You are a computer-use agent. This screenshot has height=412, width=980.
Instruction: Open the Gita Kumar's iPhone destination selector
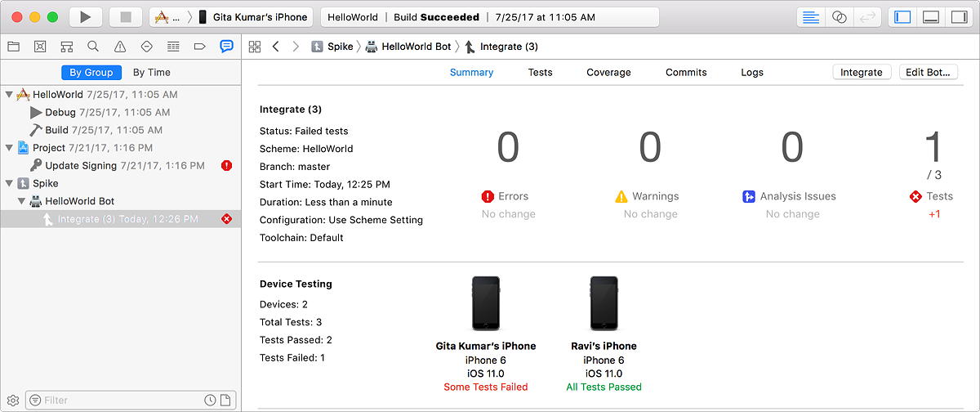click(253, 17)
